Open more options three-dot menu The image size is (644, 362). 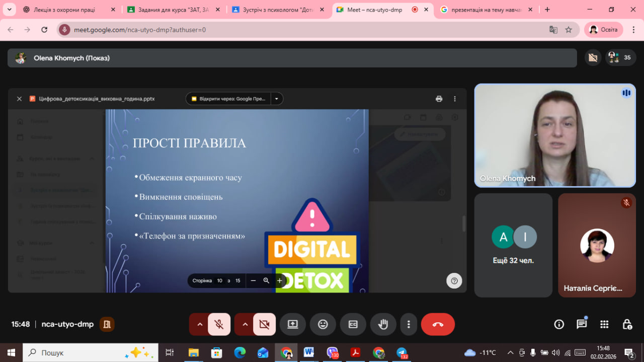pos(409,324)
